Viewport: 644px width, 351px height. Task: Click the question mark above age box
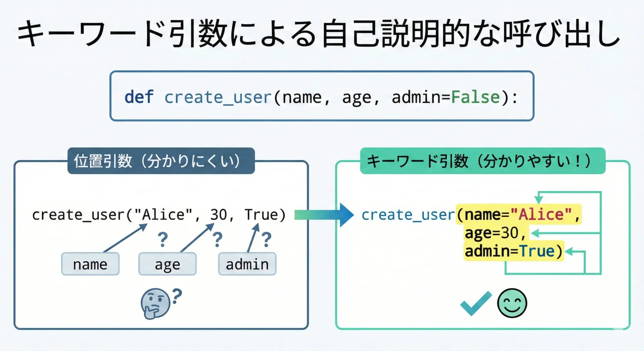point(163,239)
